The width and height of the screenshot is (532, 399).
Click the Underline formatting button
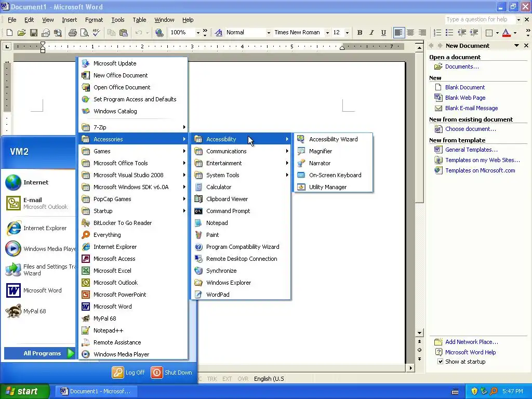point(383,33)
